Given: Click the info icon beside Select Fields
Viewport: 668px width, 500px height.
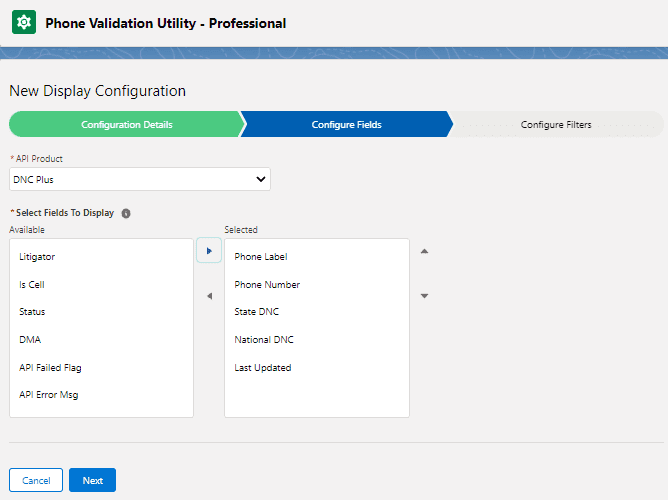Looking at the screenshot, I should click(126, 213).
